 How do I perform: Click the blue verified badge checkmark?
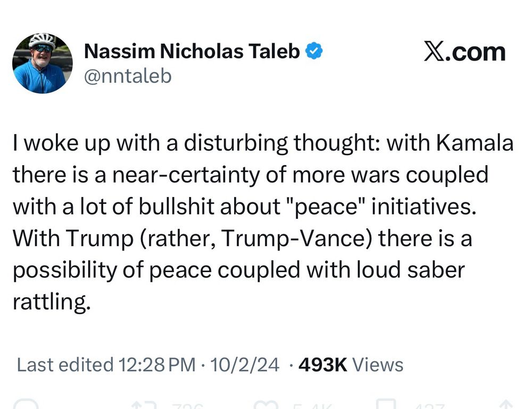pyautogui.click(x=315, y=51)
